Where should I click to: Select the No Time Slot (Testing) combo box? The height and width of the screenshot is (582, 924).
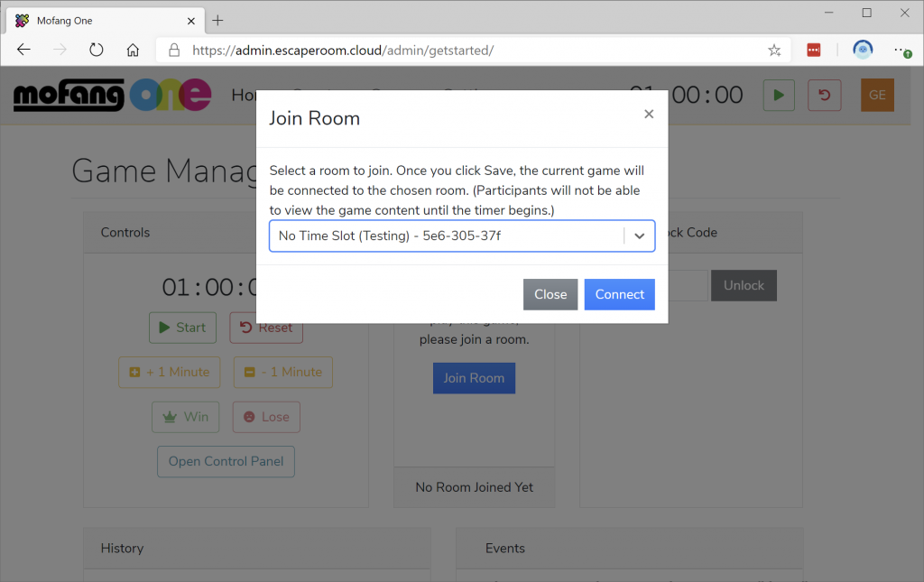447,236
